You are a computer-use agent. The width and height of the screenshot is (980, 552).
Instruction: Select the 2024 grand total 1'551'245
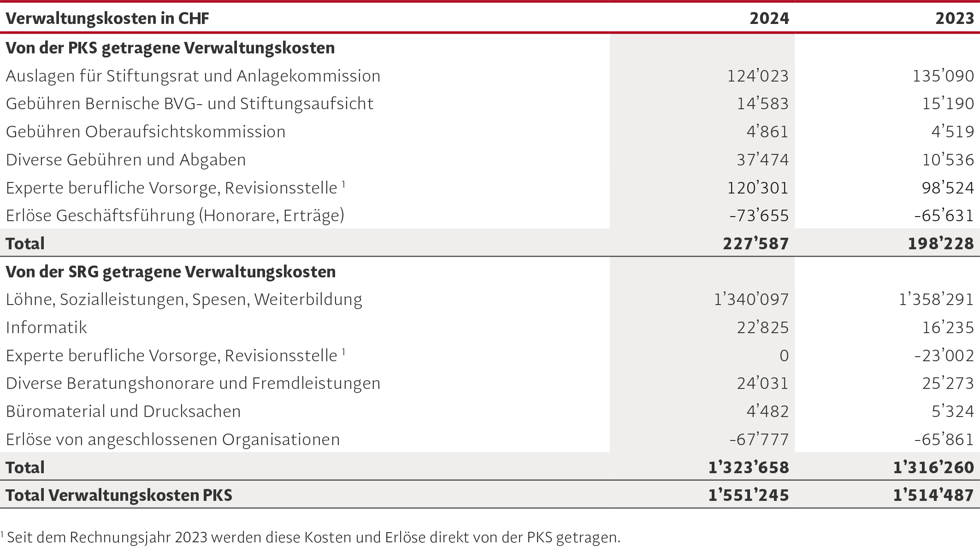coord(749,495)
